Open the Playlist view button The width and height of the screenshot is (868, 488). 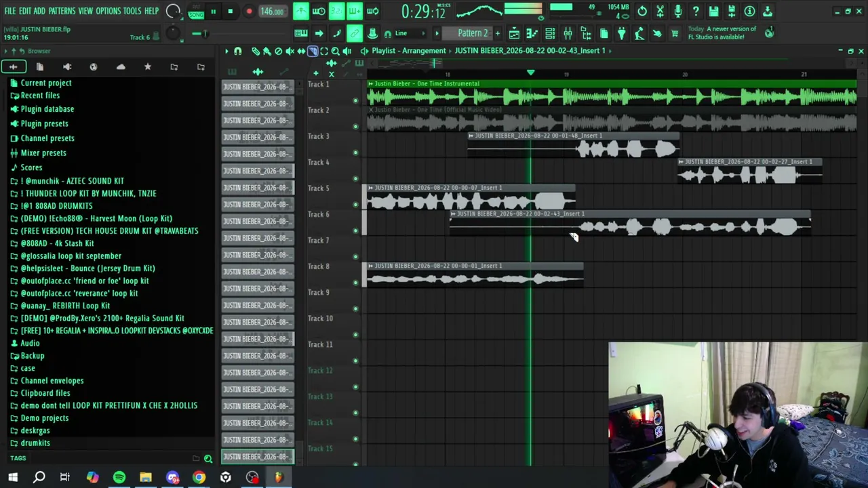514,33
